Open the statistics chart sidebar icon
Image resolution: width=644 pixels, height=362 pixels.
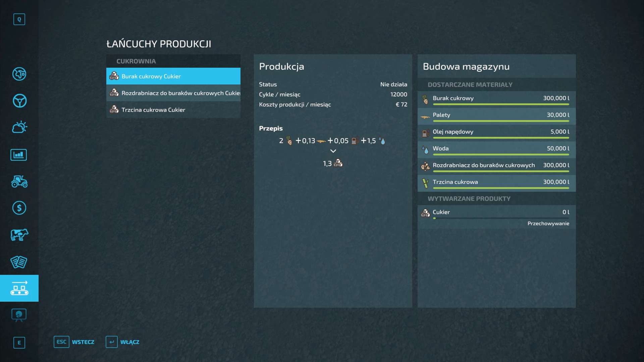[x=19, y=155]
